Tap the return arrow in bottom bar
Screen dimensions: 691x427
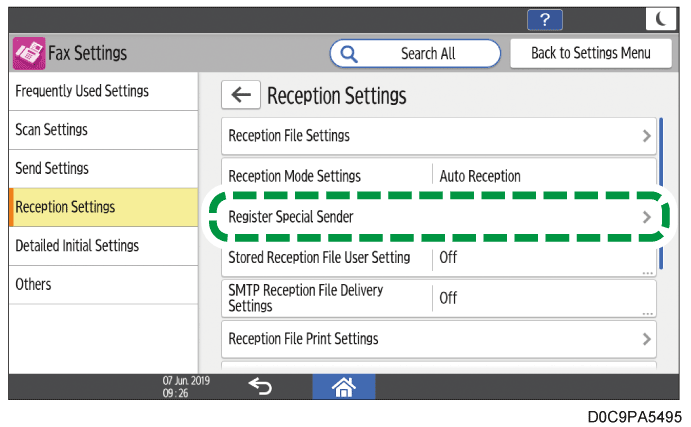(x=260, y=387)
